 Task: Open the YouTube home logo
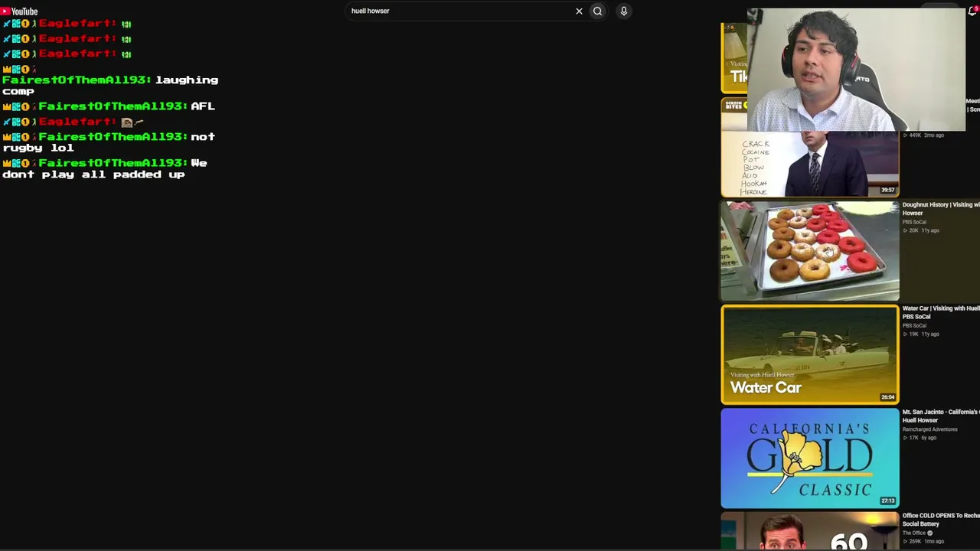[19, 11]
